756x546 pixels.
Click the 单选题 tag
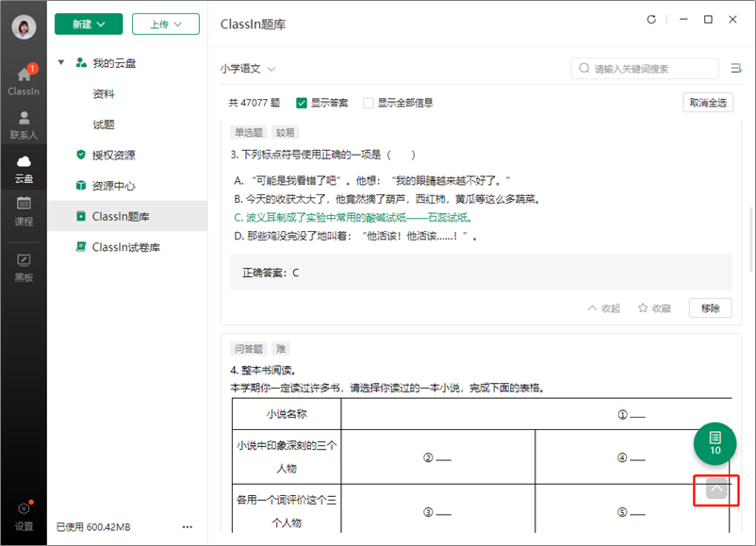pos(249,132)
